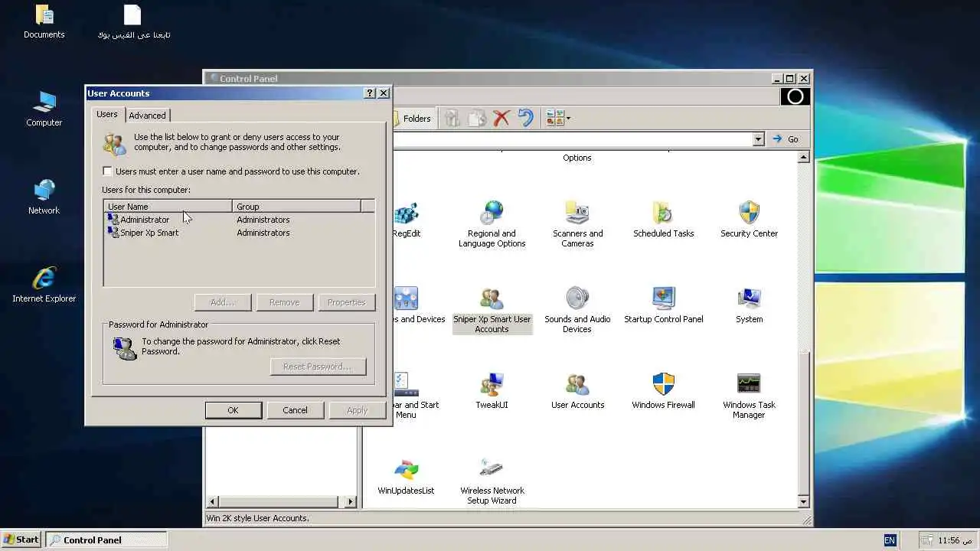Viewport: 980px width, 551px height.
Task: Click the system tray clock
Action: click(x=955, y=540)
